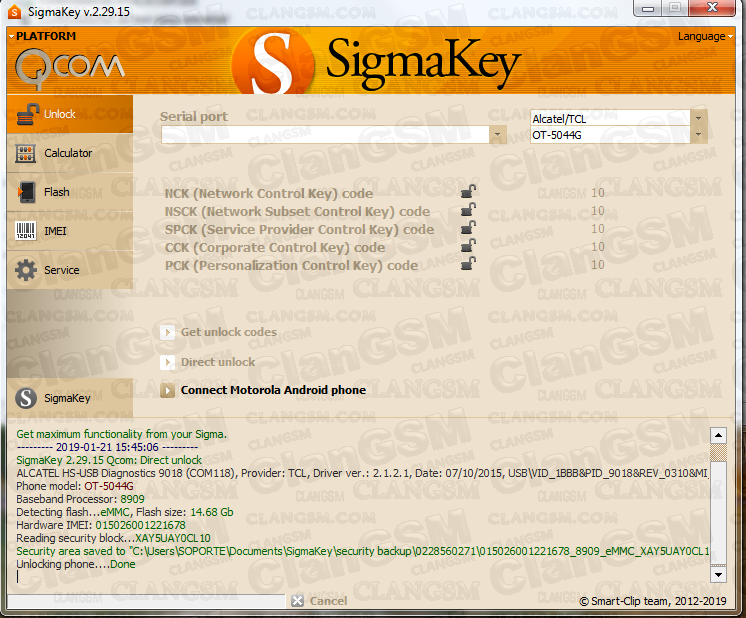746x618 pixels.
Task: Switch to the Service tab
Action: click(x=70, y=270)
